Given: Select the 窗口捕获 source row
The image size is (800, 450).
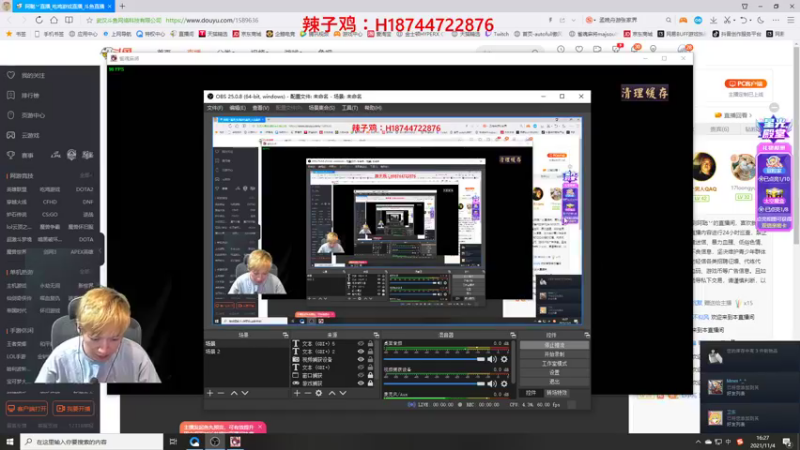Looking at the screenshot, I should [333, 376].
